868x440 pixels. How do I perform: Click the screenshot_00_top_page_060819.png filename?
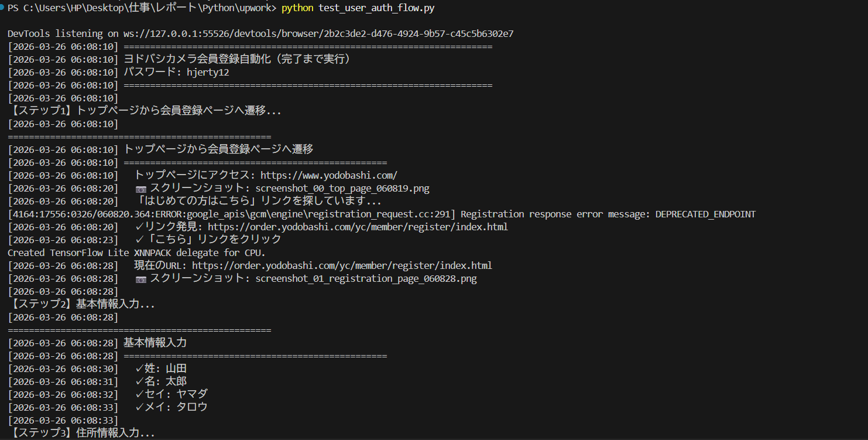(x=342, y=188)
